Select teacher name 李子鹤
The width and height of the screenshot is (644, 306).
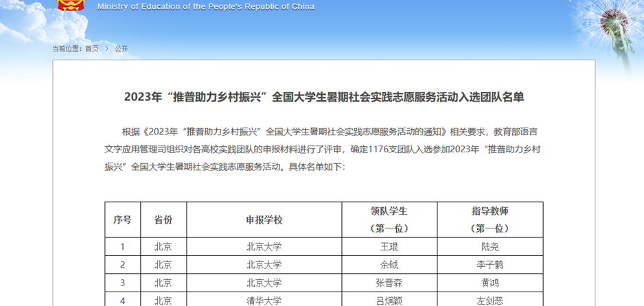click(x=490, y=265)
